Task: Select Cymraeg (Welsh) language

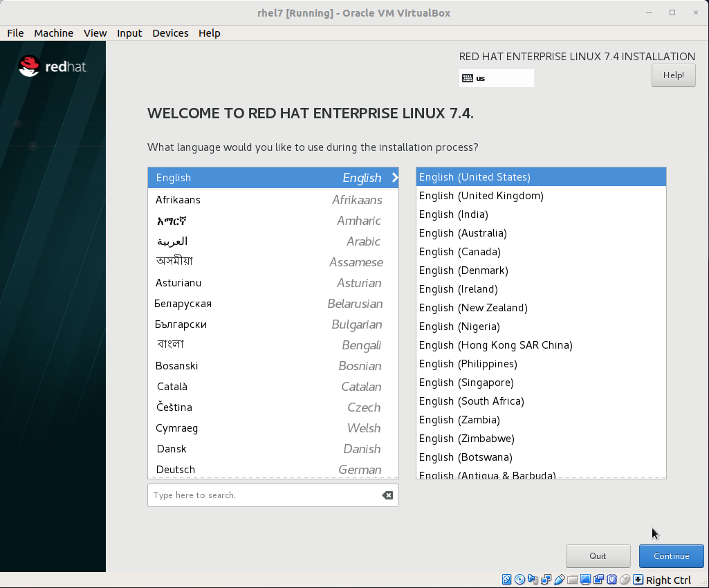Action: tap(273, 428)
